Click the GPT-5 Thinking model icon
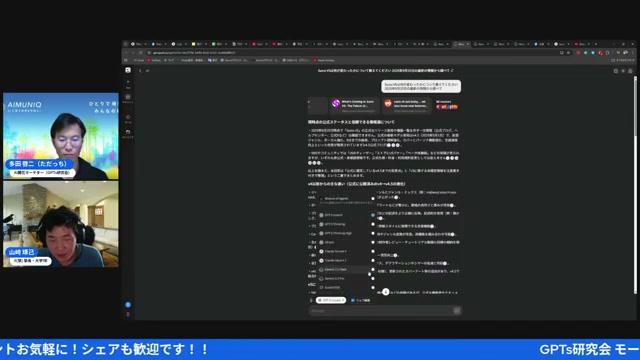 [321, 224]
